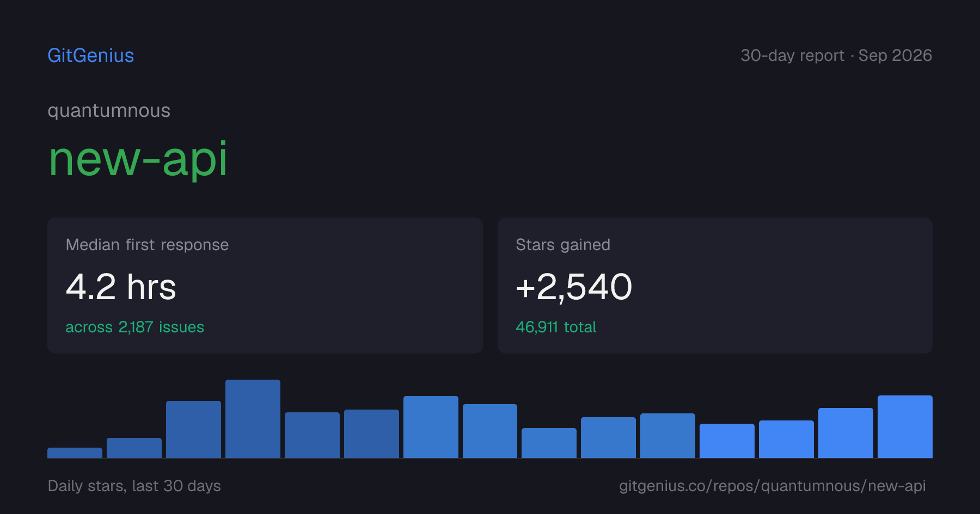Click the 30-day report Sep 2026 label

click(x=836, y=55)
